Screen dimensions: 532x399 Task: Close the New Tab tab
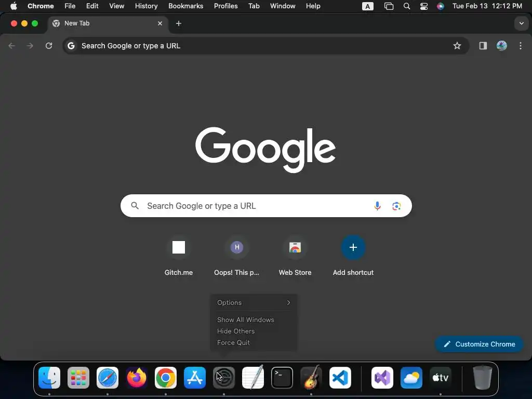(160, 23)
